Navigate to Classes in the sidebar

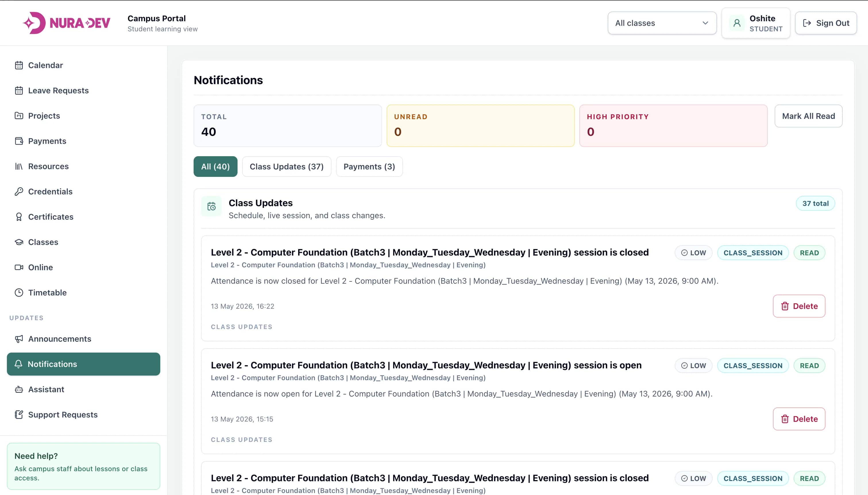tap(83, 242)
